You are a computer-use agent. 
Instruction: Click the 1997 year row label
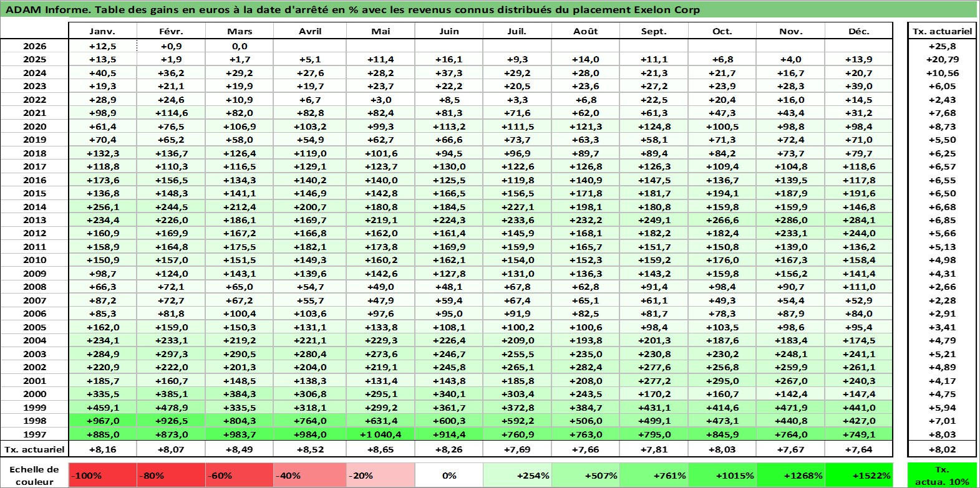point(35,434)
